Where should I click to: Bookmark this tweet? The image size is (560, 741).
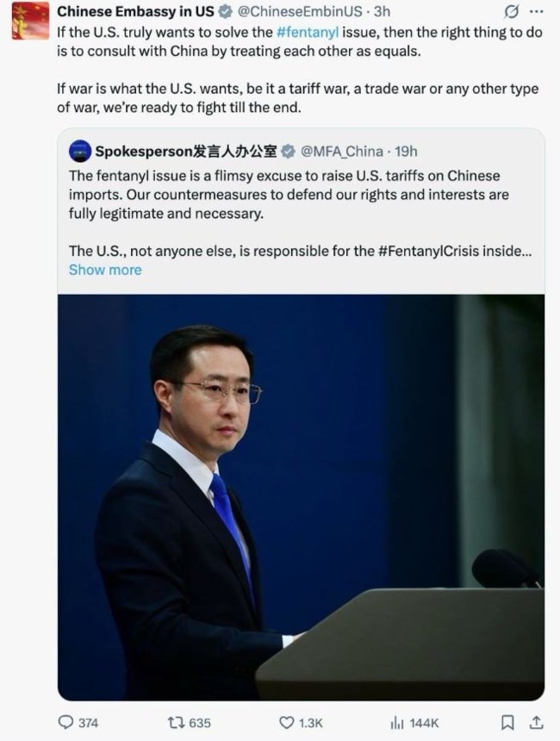pos(507,722)
